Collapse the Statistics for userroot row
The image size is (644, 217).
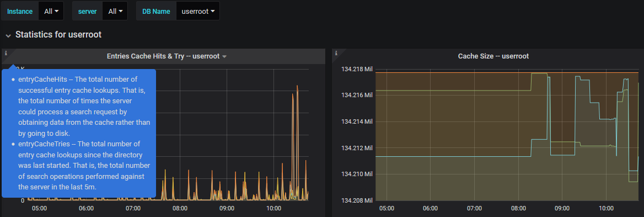[x=8, y=35]
